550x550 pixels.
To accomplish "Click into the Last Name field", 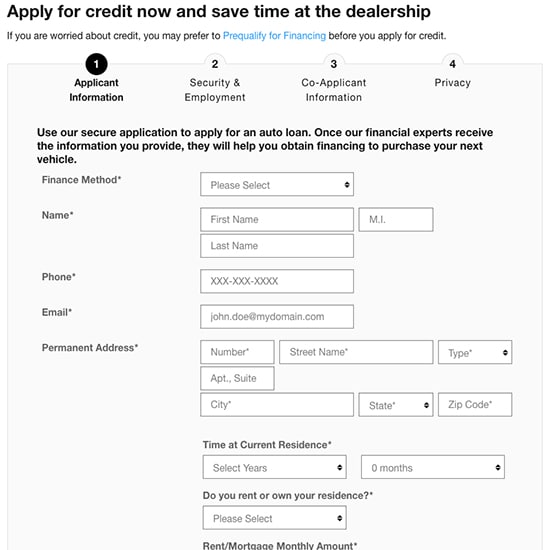I will [x=277, y=246].
